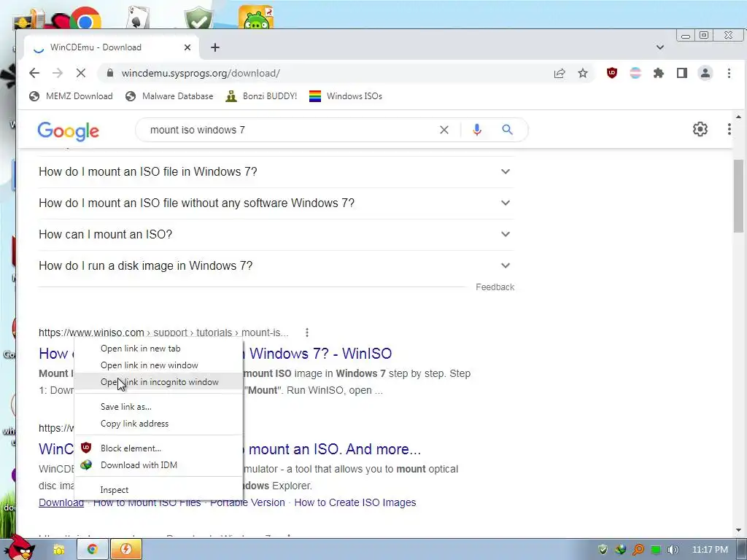Click the padlock site info icon
The width and height of the screenshot is (747, 560).
coord(110,73)
